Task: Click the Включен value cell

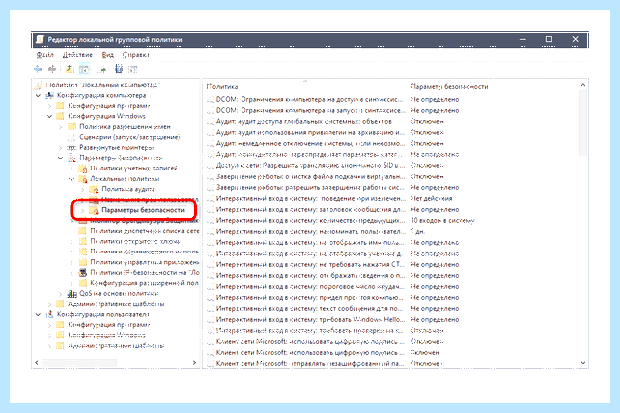Action: tap(425, 352)
